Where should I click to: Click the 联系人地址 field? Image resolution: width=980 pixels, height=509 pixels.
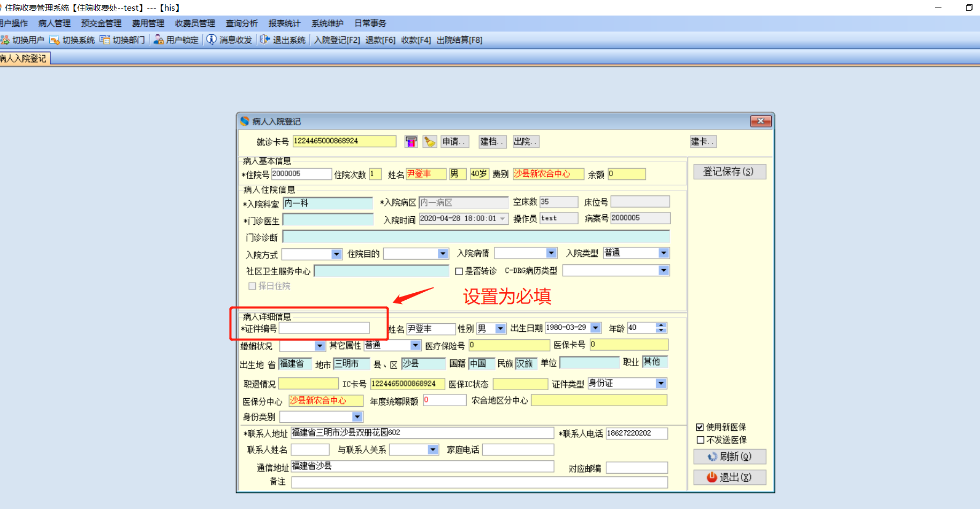[x=422, y=432]
